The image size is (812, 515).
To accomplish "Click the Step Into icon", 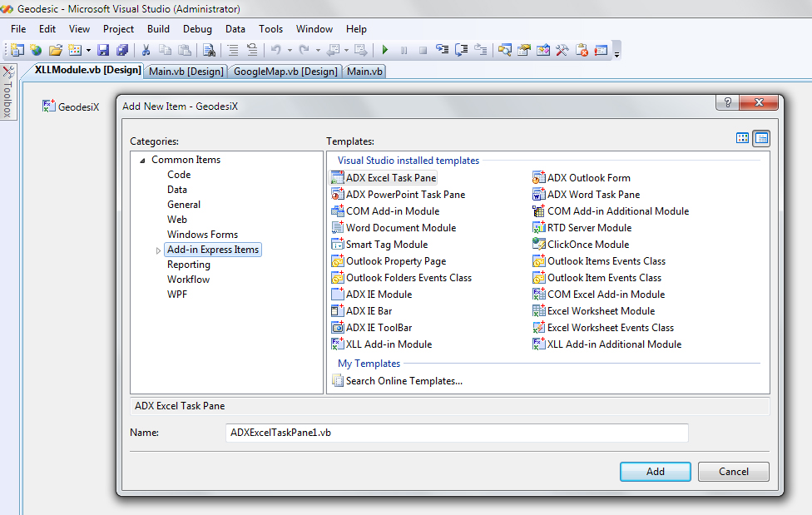I will tap(443, 50).
